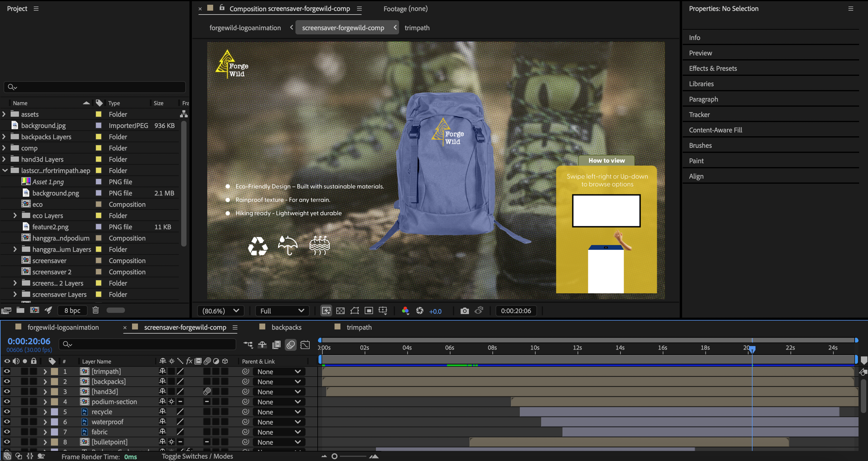The height and width of the screenshot is (461, 868).
Task: Reset exposure using the viewer icon
Action: coord(419,311)
